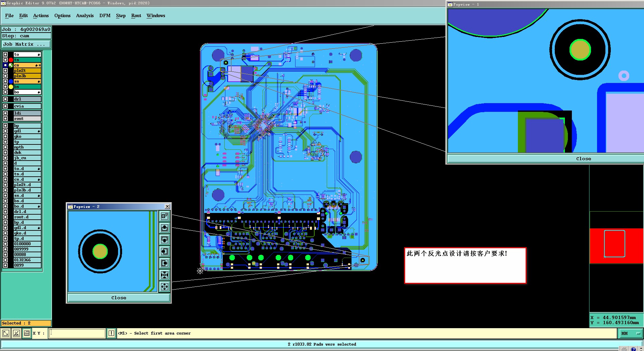The image size is (644, 351).
Task: Click the pan right icon in Popview 2
Action: [x=164, y=263]
